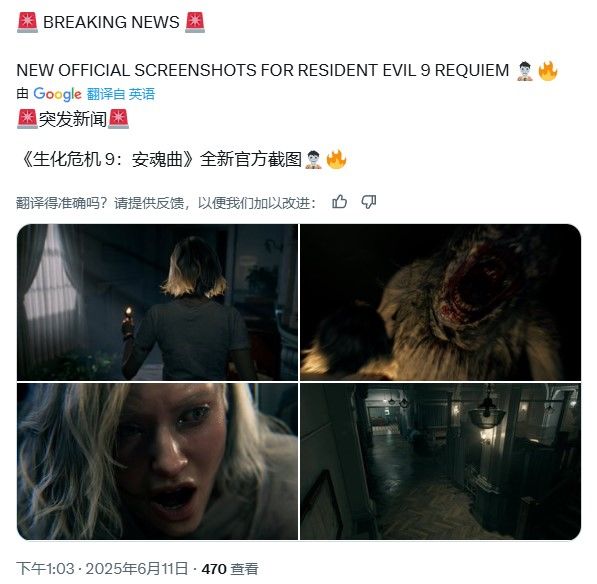Click the fire emoji in Chinese translation
The width and height of the screenshot is (597, 584).
tap(337, 159)
